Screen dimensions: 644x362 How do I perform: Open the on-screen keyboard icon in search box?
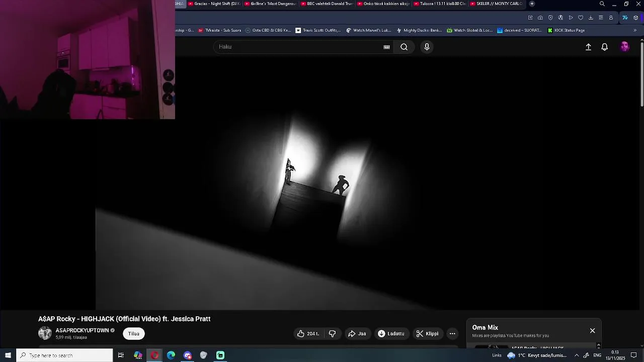click(x=386, y=47)
